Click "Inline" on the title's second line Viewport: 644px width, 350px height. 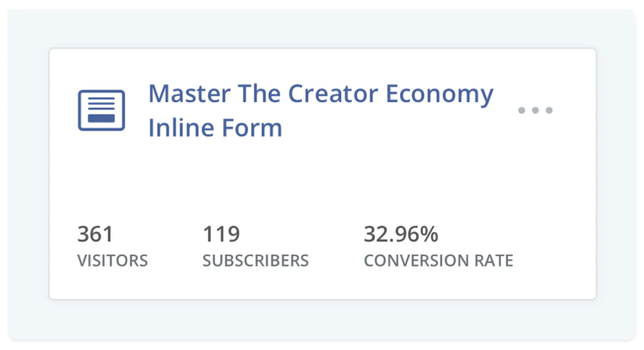point(179,128)
